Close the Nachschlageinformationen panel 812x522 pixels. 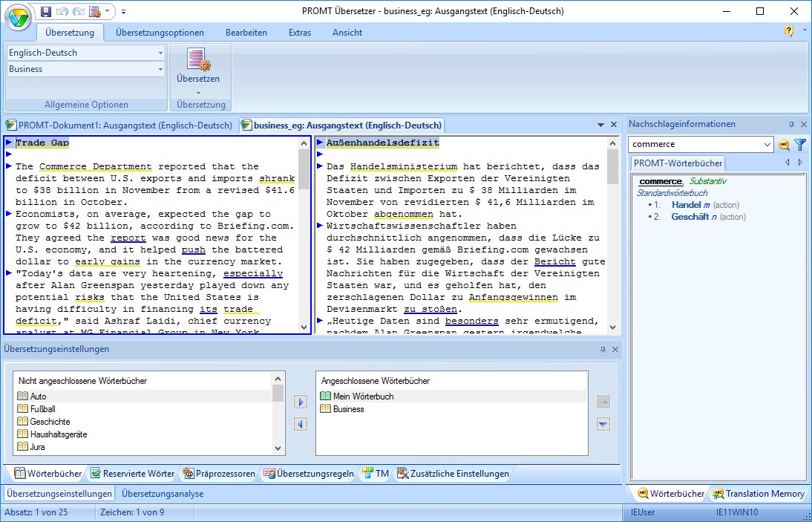804,124
